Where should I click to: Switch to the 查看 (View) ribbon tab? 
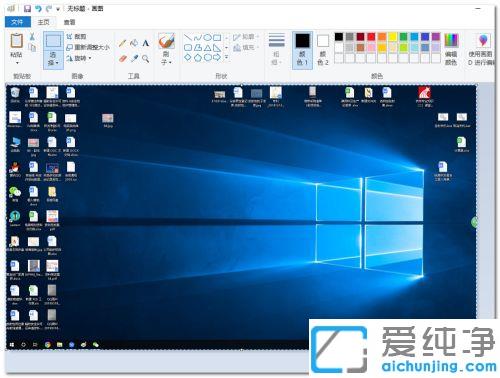click(x=69, y=22)
